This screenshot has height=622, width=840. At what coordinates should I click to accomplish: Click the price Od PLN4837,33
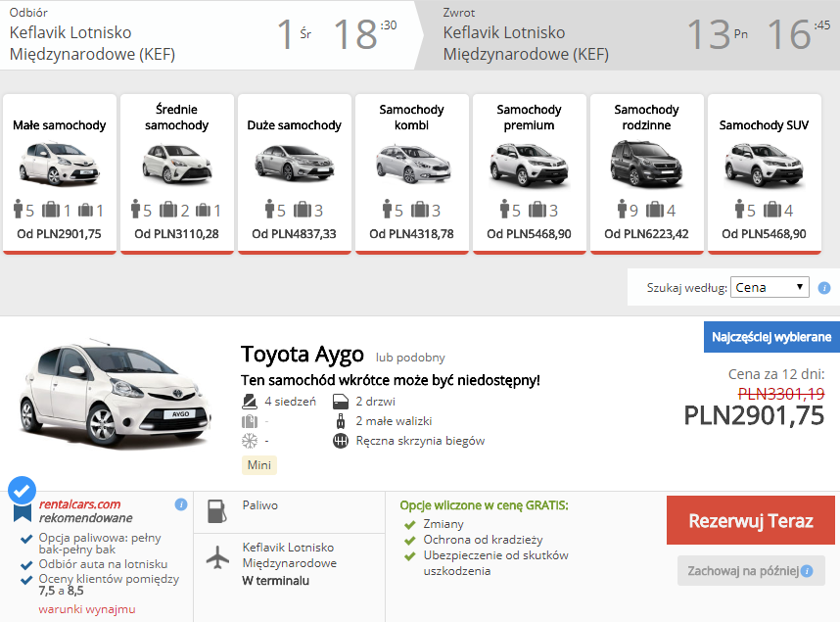(294, 234)
